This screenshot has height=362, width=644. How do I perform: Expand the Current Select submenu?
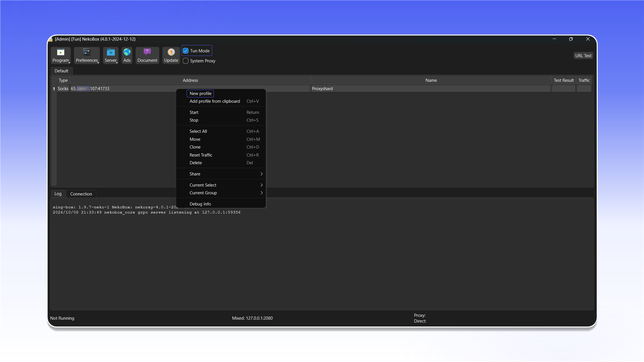click(x=221, y=185)
